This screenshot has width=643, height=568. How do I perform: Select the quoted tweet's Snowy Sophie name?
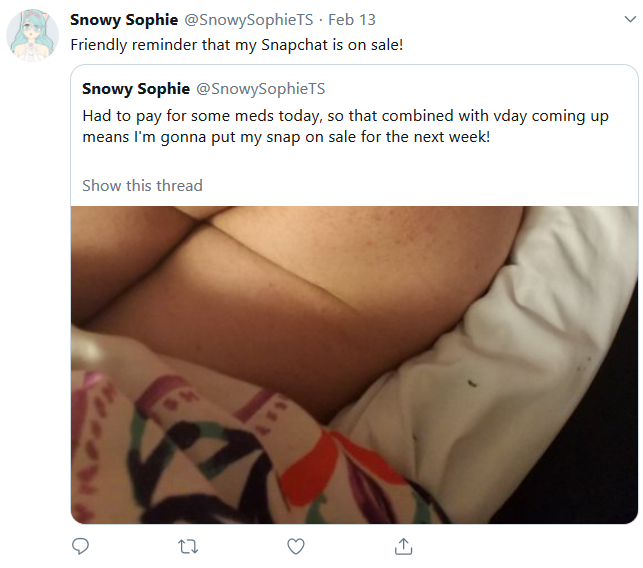pos(136,89)
